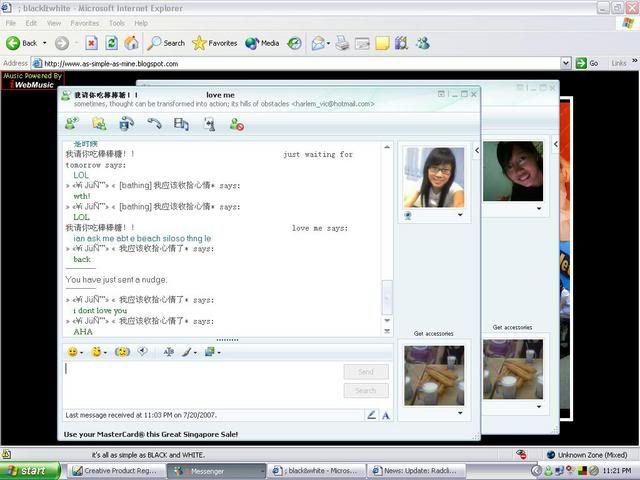
Task: Go to the Home page icon
Action: point(131,43)
